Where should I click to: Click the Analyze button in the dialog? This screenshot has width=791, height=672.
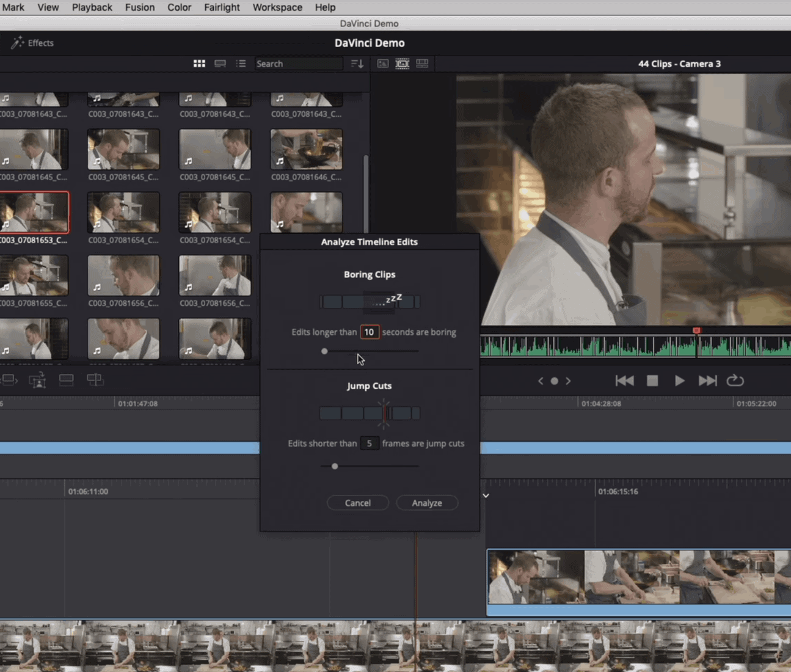[426, 503]
